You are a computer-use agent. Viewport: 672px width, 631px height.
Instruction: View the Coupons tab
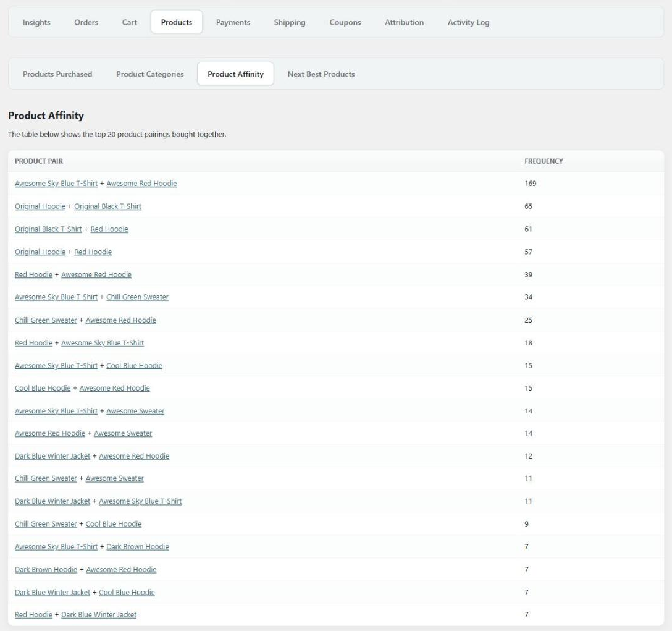345,22
